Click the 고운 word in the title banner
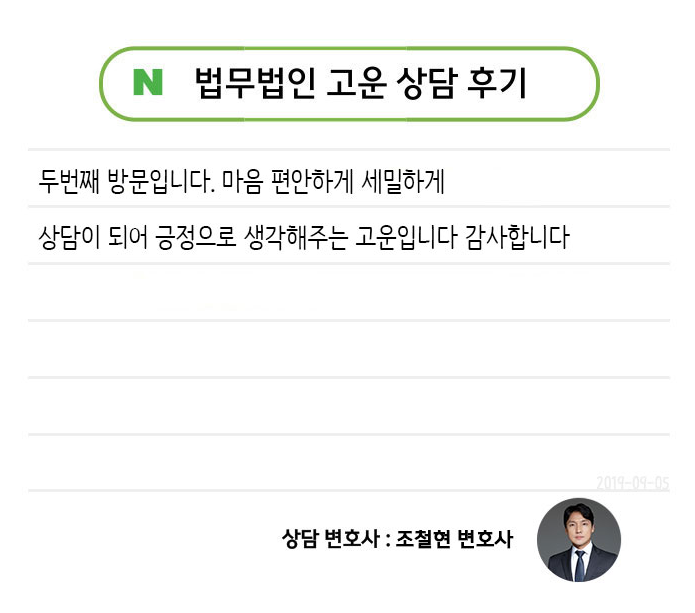This screenshot has width=695, height=613. (351, 83)
